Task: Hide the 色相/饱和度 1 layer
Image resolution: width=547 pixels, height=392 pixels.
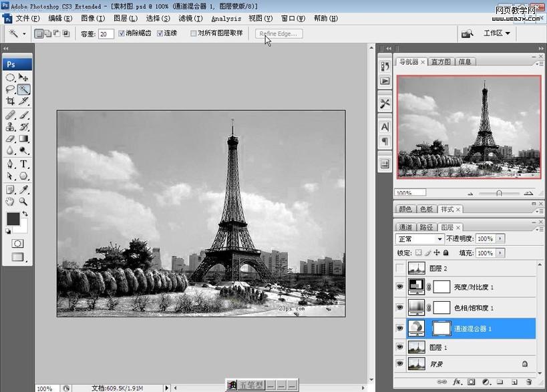Action: tap(400, 307)
